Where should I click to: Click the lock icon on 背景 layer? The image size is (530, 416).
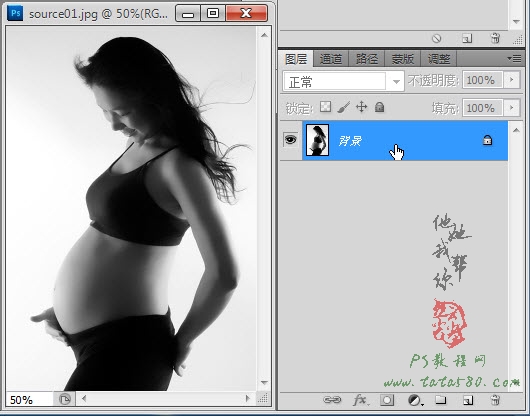tap(487, 140)
